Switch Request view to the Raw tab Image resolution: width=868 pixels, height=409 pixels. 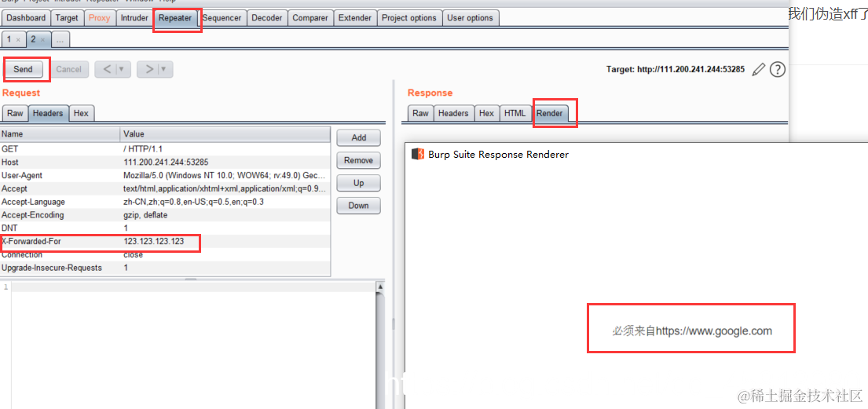click(x=15, y=113)
